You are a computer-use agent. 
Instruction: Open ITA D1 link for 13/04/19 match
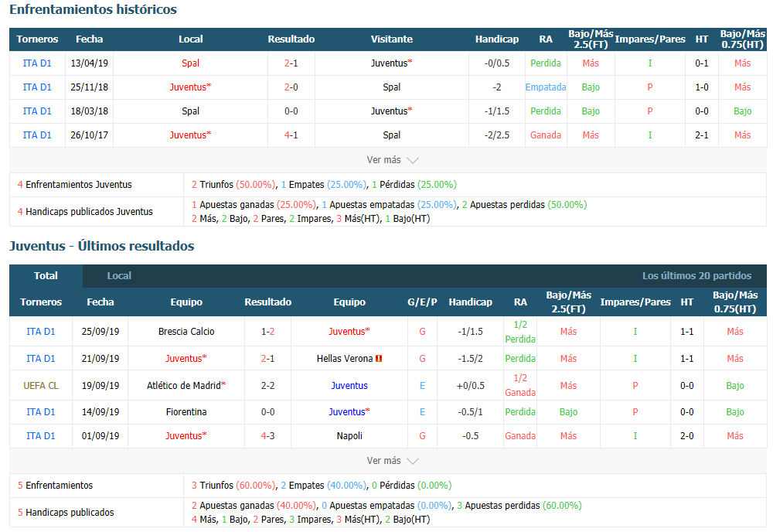coord(37,63)
